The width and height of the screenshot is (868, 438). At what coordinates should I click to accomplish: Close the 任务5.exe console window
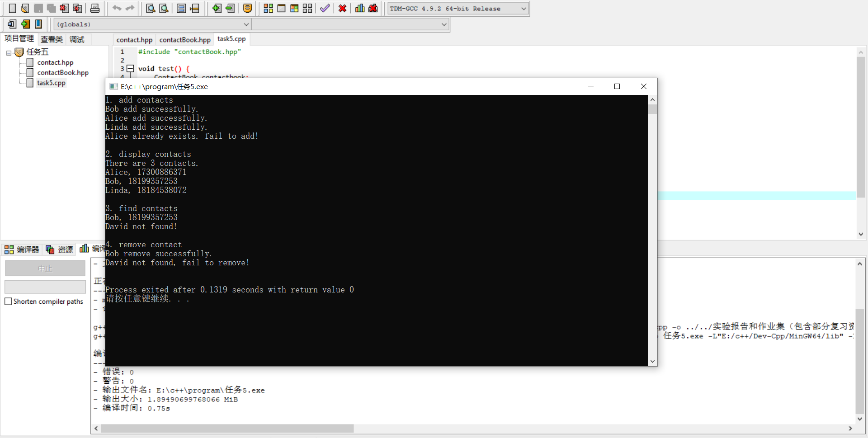click(644, 86)
